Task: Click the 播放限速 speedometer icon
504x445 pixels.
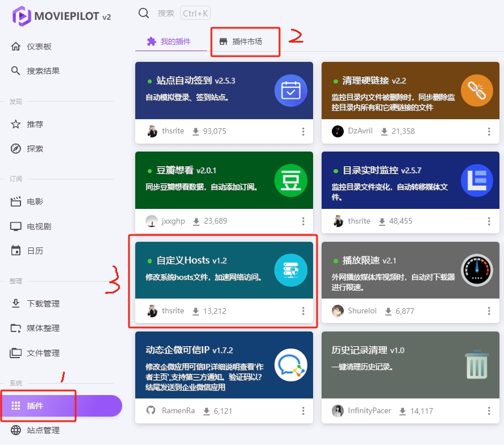Action: pos(477,270)
